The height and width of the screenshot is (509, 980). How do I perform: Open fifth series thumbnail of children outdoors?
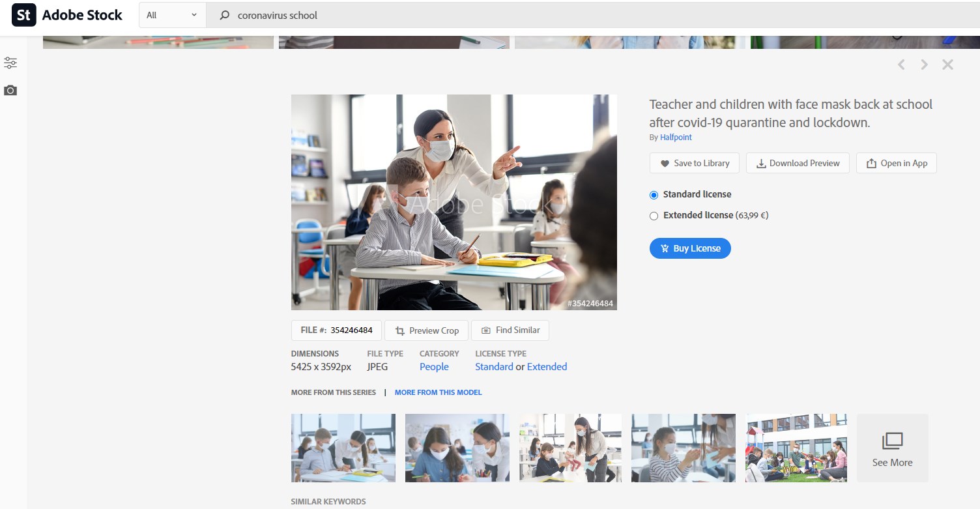[796, 448]
